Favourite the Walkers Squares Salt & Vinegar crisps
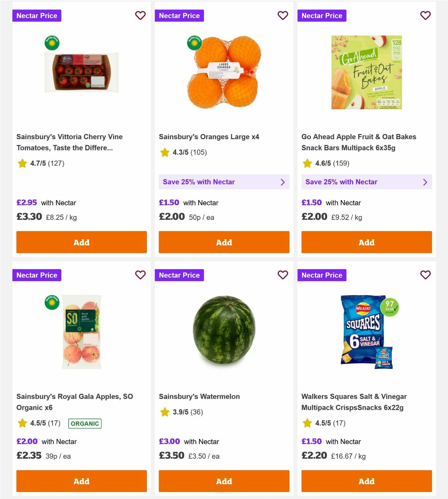This screenshot has height=499, width=448. 426,275
